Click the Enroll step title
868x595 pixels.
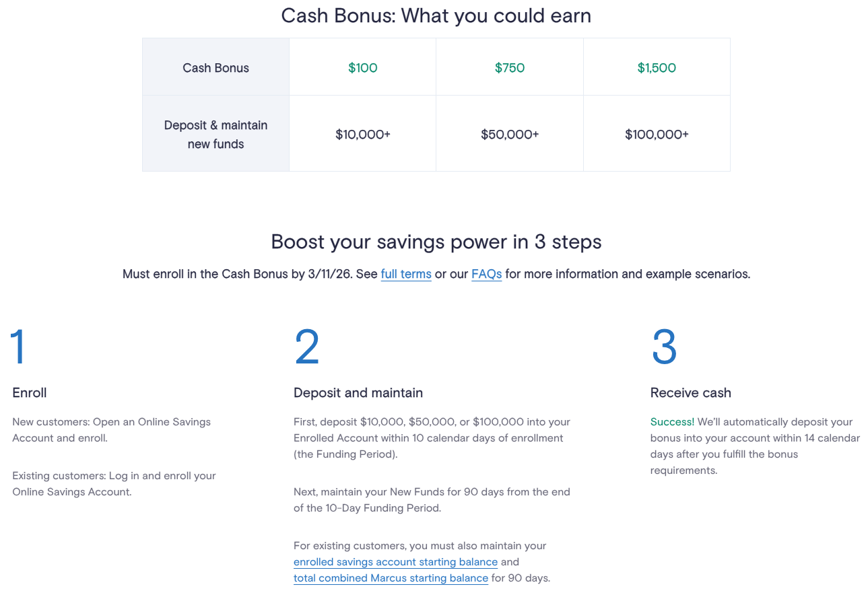30,392
